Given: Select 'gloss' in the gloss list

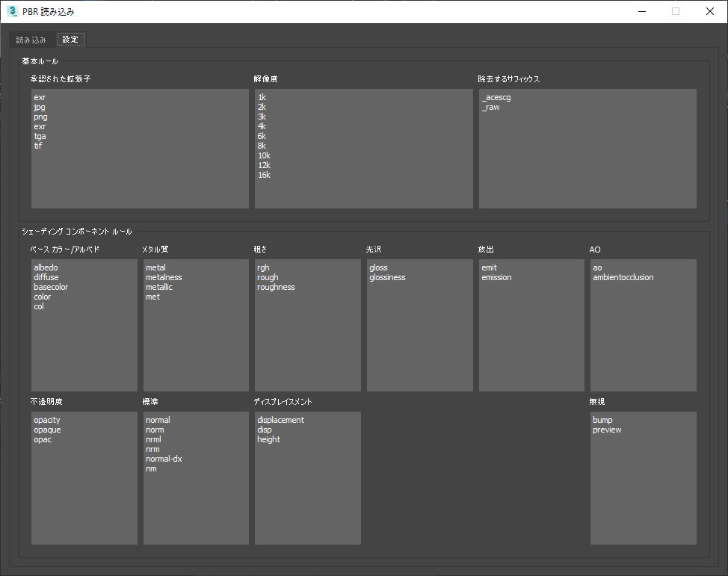Looking at the screenshot, I should point(378,267).
